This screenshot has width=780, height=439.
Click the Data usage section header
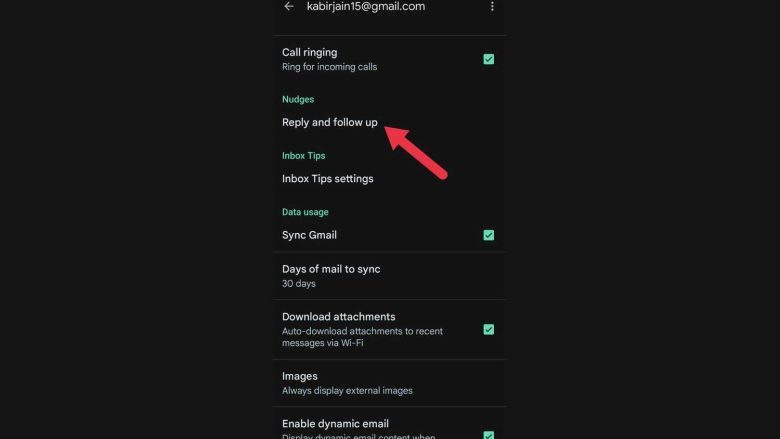click(x=305, y=212)
